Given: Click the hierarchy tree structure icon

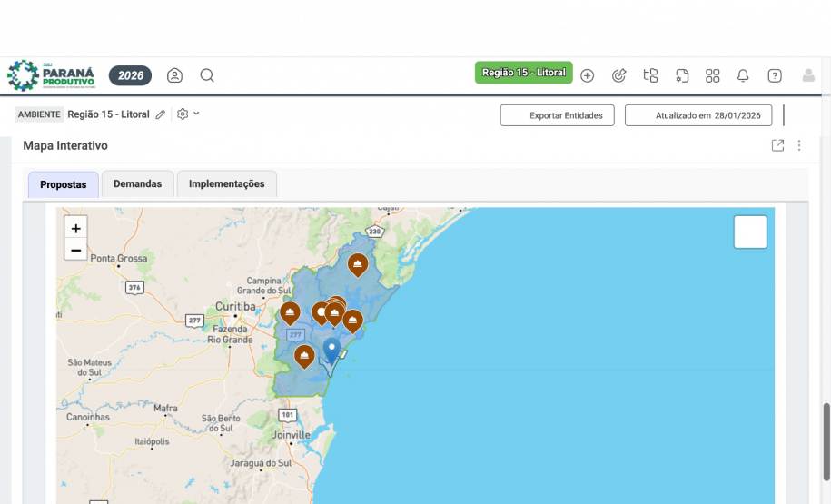Looking at the screenshot, I should [650, 75].
